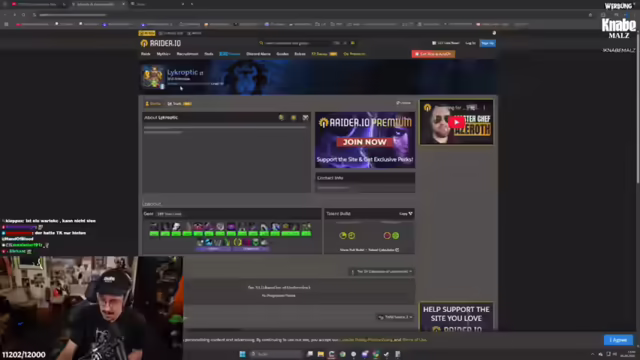Open File Explorer from the taskbar

(320, 354)
